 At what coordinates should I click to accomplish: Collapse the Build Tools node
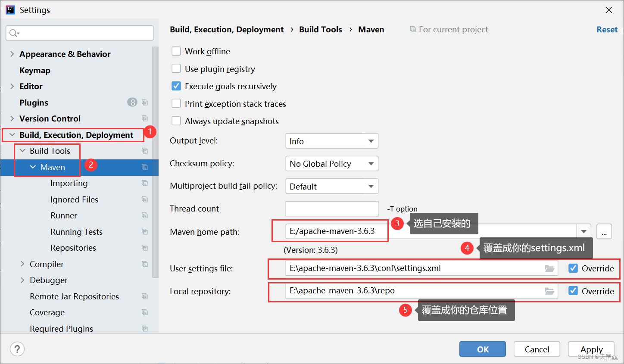coord(22,151)
